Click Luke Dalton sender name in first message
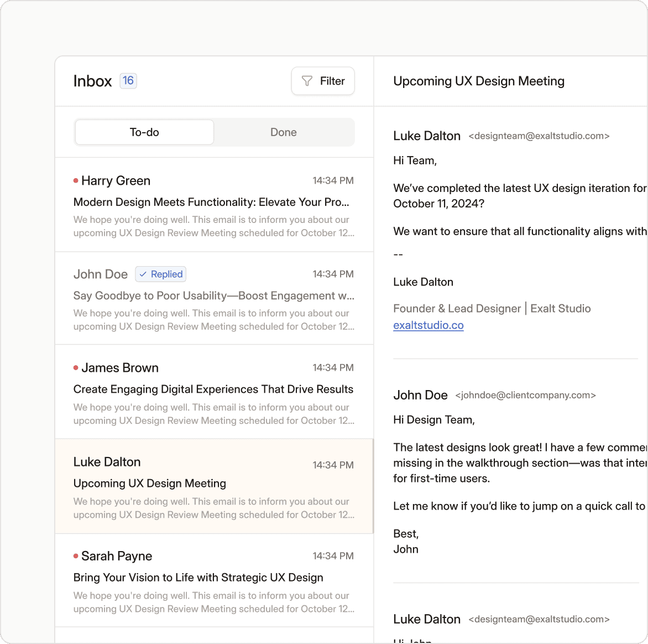This screenshot has width=648, height=644. point(426,136)
